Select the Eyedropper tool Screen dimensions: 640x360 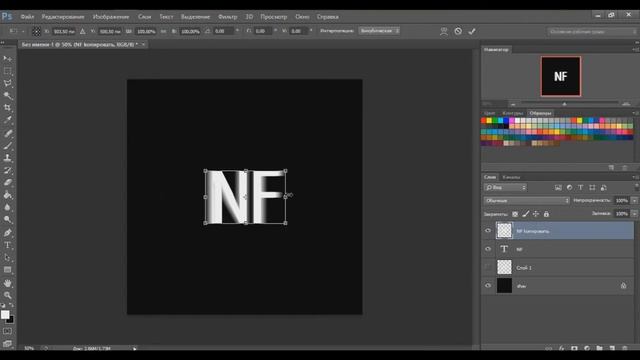[x=7, y=120]
